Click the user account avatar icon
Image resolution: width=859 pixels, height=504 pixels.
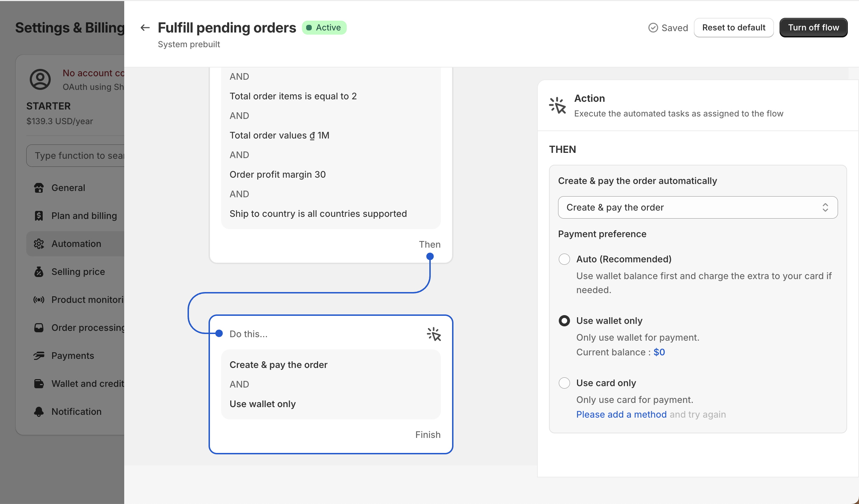(x=40, y=79)
